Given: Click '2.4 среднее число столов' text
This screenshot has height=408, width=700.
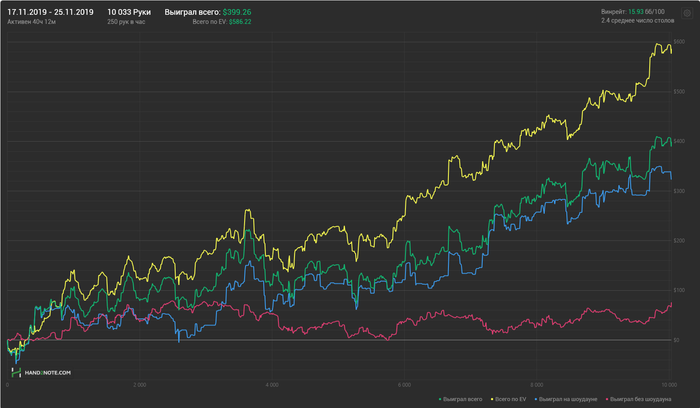Looking at the screenshot, I should click(638, 21).
